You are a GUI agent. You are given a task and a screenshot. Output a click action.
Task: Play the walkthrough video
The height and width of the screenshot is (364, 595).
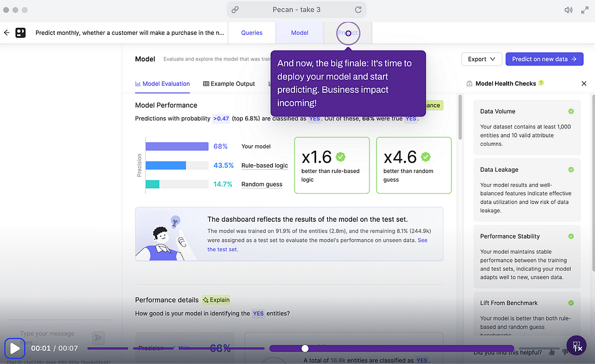click(x=15, y=348)
